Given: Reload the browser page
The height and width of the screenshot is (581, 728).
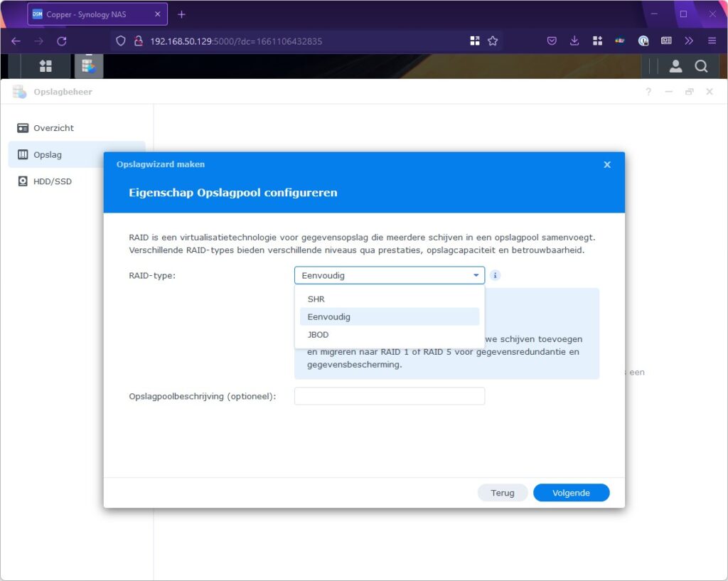Looking at the screenshot, I should pos(61,41).
